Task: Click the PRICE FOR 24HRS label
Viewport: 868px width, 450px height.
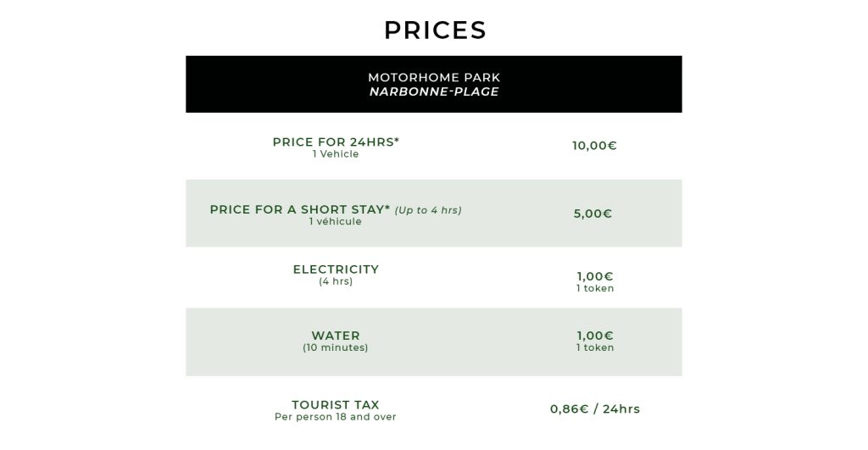Action: (336, 142)
